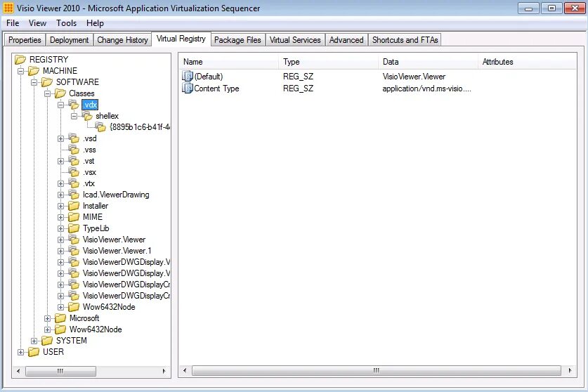The image size is (588, 392).
Task: Expand the USER tree node
Action: (20, 352)
